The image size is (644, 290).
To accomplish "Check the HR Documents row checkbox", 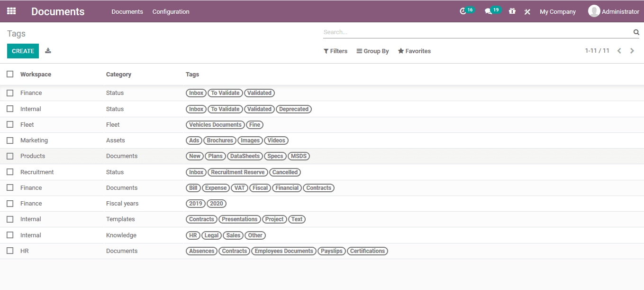I will point(10,251).
